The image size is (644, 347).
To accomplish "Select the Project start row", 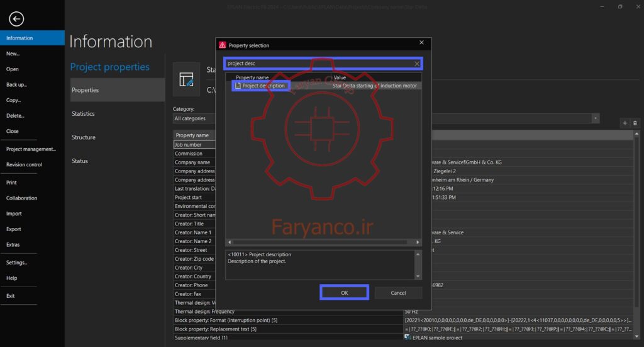I will (x=194, y=197).
